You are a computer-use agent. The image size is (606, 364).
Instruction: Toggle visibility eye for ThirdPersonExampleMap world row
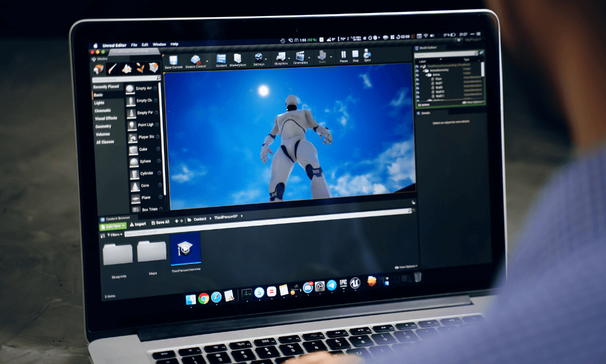417,66
